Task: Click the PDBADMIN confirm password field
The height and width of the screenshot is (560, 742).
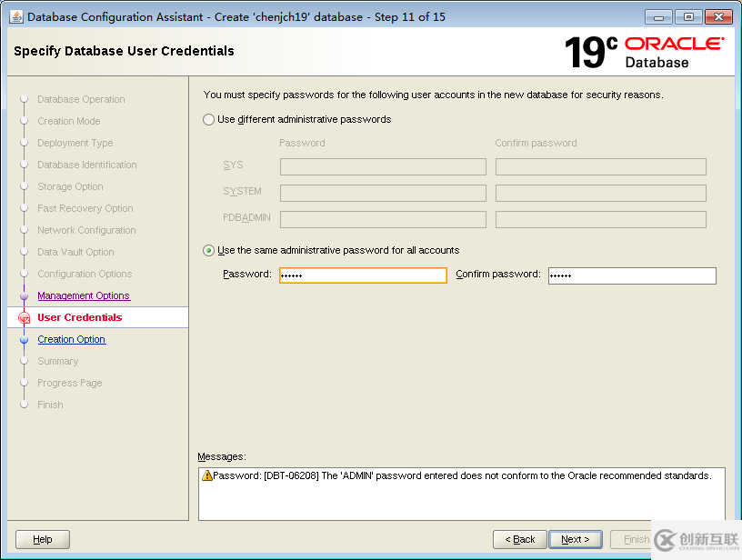Action: click(x=601, y=219)
